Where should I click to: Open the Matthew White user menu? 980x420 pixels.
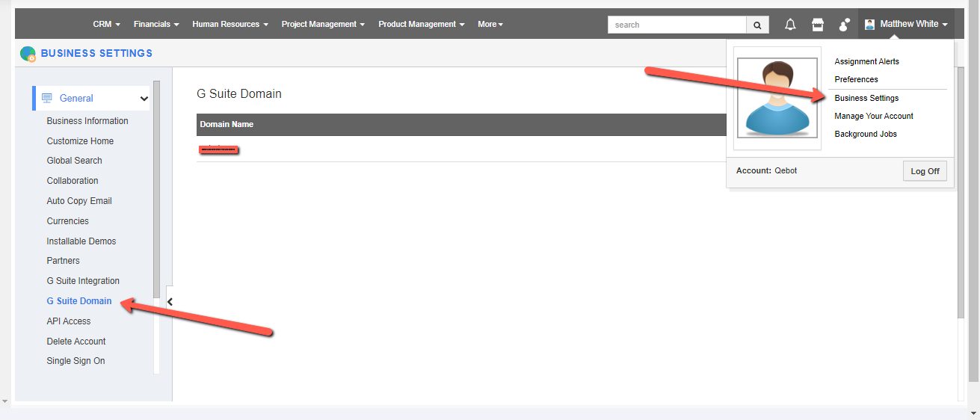[906, 25]
